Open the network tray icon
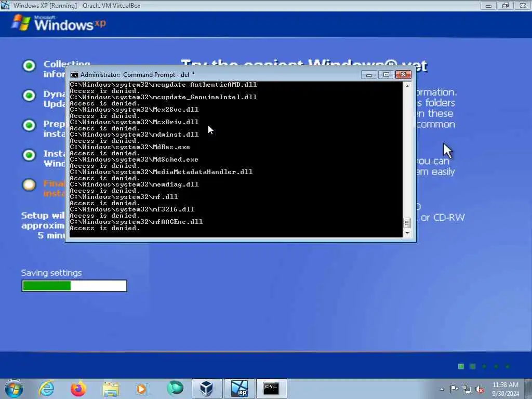The image size is (532, 399). coord(467,389)
